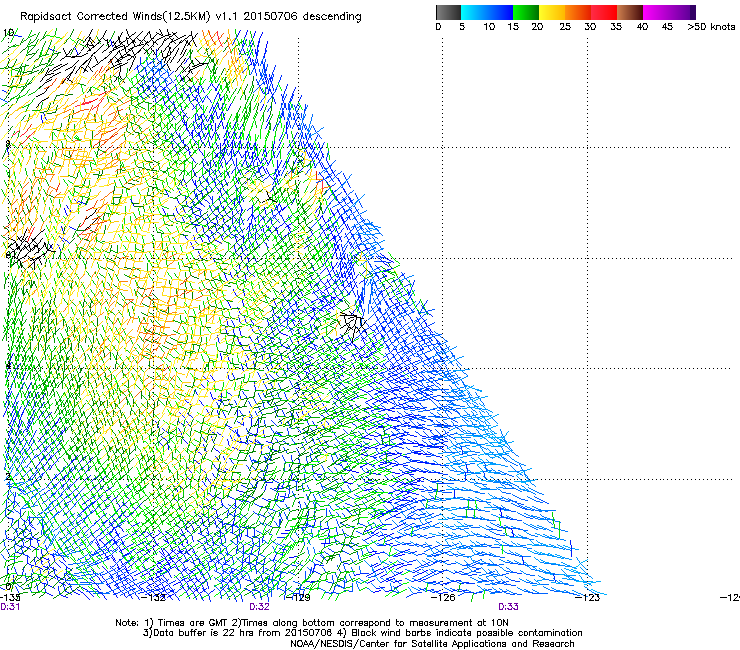
Task: Click the Rapidscat Corrected Winds title text
Action: pos(190,17)
